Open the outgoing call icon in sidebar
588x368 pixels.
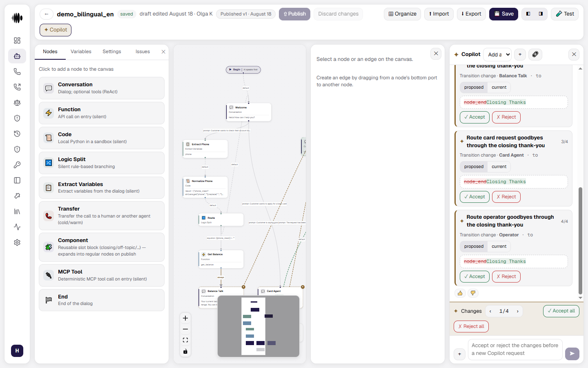(17, 87)
